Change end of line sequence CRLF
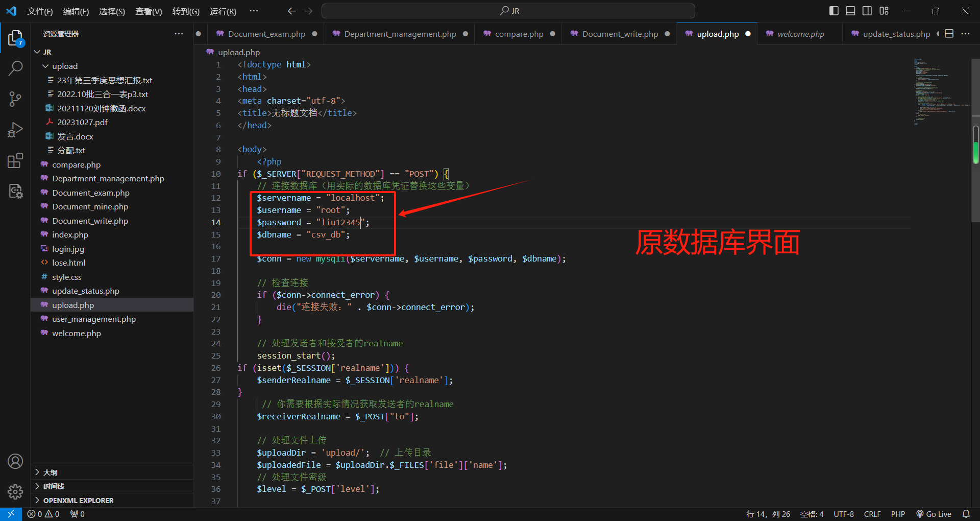 tap(872, 514)
